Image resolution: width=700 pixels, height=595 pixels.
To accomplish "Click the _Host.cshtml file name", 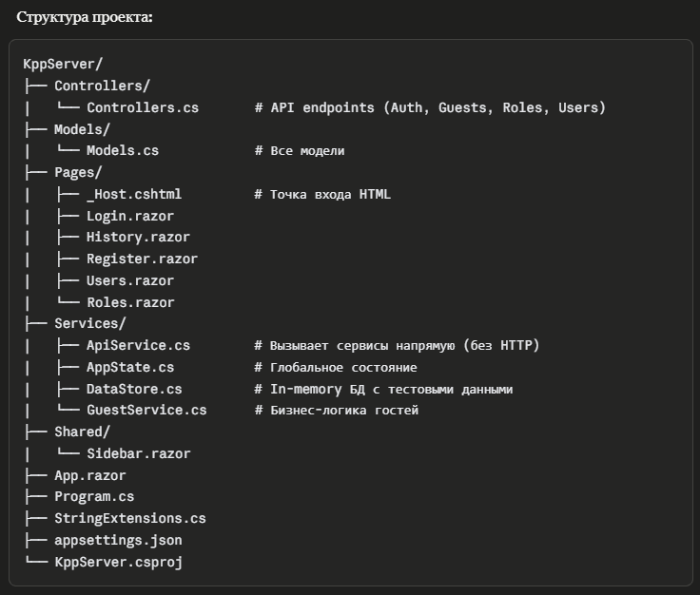I will (x=134, y=194).
